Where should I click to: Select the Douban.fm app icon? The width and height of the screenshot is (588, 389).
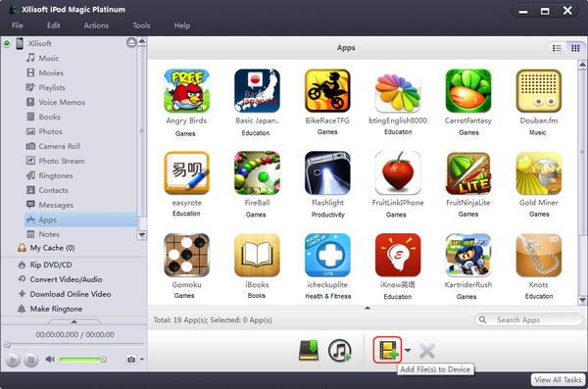click(x=538, y=91)
